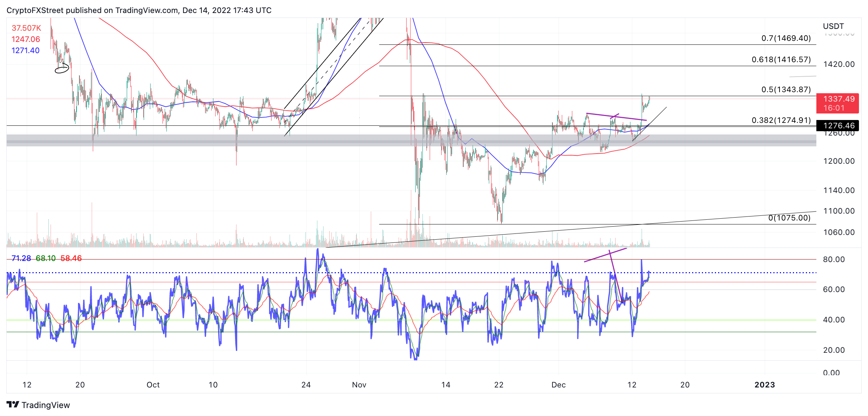The width and height of the screenshot is (868, 416).
Task: Click the red 1247.06 moving average value
Action: click(26, 39)
